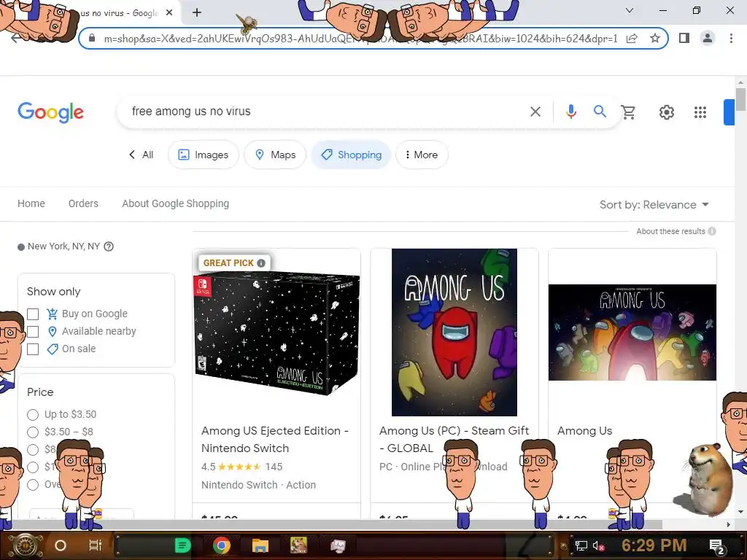This screenshot has height=560, width=747.
Task: Click the vertical page scrollbar thumb
Action: [x=740, y=99]
